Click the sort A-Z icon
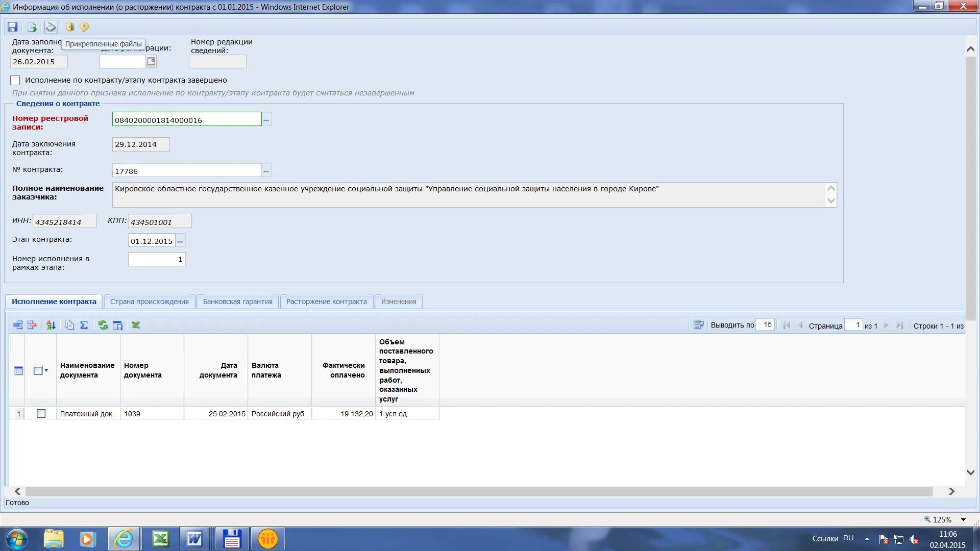980x551 pixels. (51, 325)
